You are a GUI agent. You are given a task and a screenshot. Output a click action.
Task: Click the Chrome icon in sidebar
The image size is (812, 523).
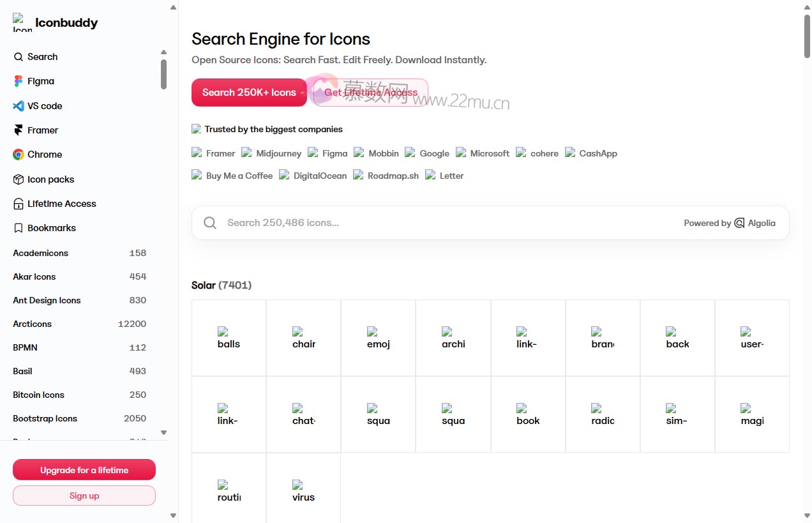[18, 155]
